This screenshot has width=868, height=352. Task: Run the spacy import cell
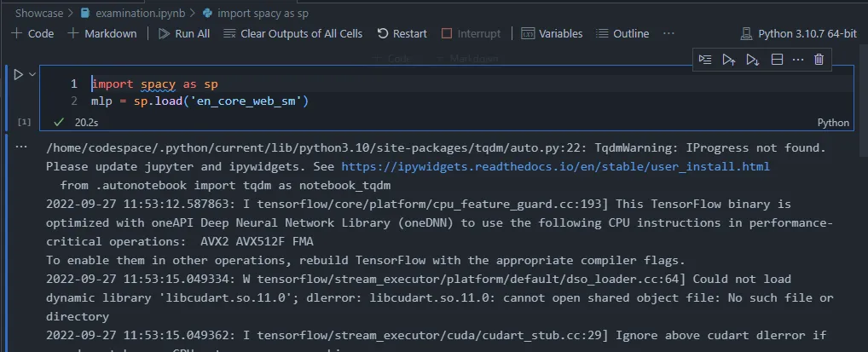point(18,74)
